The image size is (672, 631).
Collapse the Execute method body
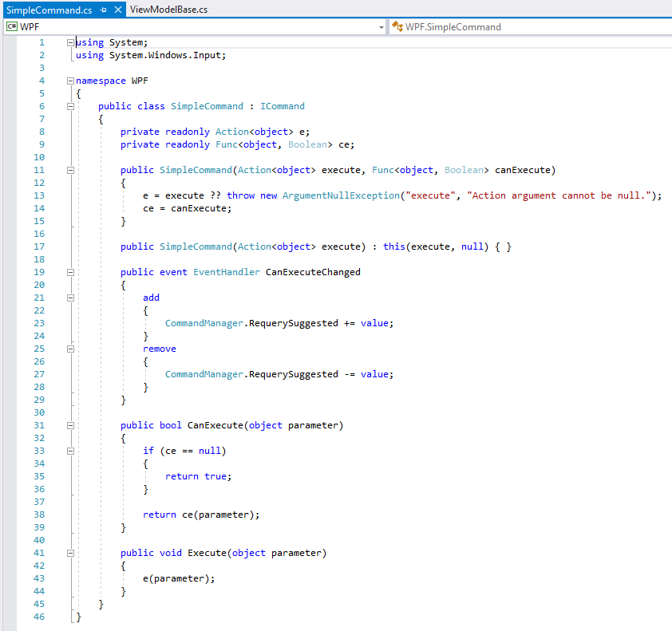pyautogui.click(x=71, y=553)
